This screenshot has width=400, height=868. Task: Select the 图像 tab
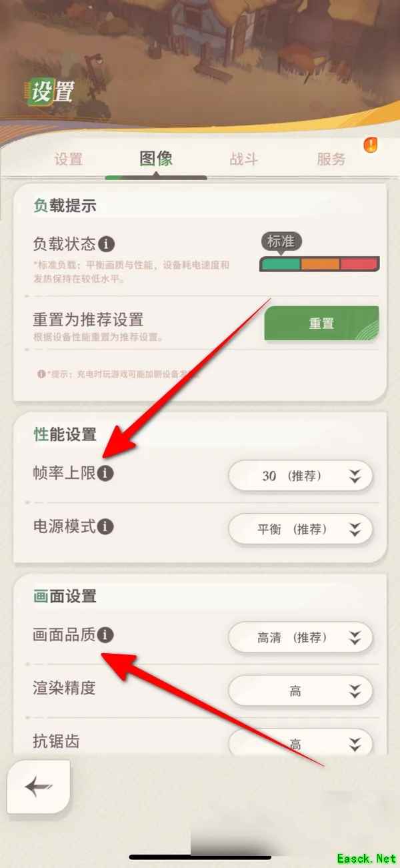tap(156, 158)
